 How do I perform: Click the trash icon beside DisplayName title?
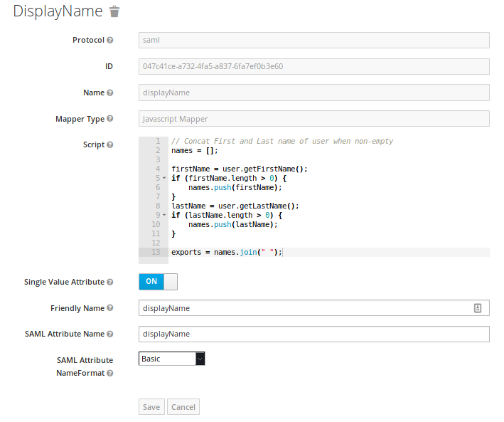(x=114, y=12)
